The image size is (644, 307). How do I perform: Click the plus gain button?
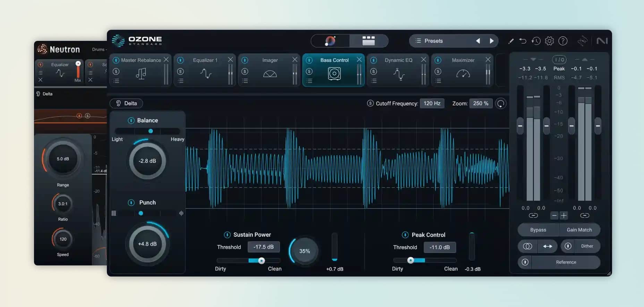(x=564, y=216)
